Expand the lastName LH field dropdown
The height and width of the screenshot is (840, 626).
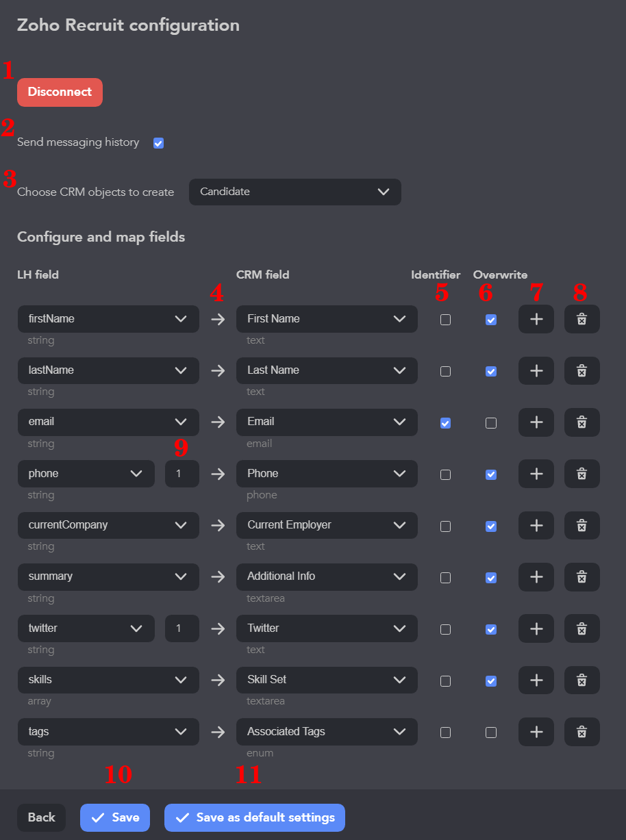pyautogui.click(x=108, y=370)
